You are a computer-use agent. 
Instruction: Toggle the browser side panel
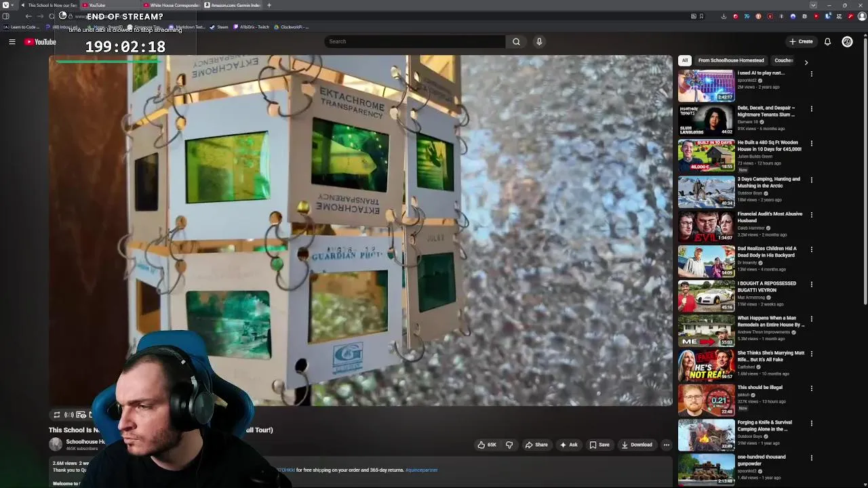(6, 16)
